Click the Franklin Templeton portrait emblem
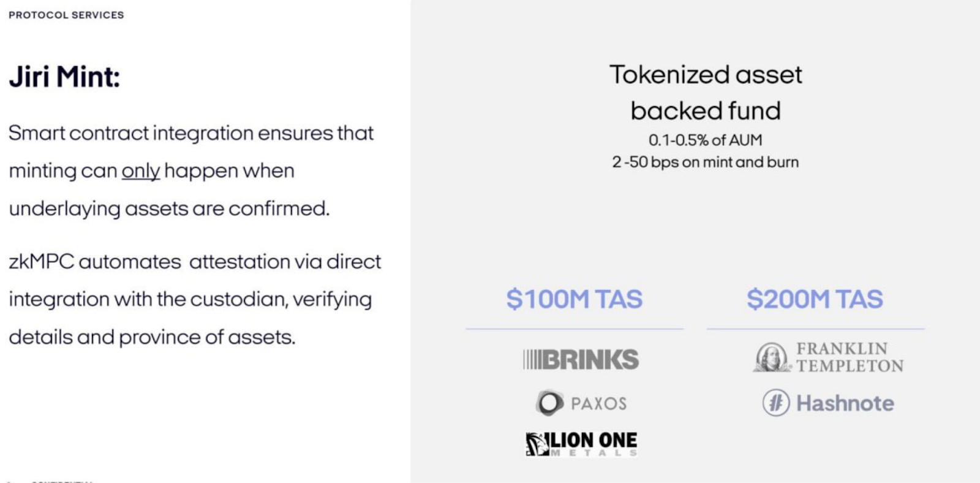This screenshot has width=980, height=483. 772,357
